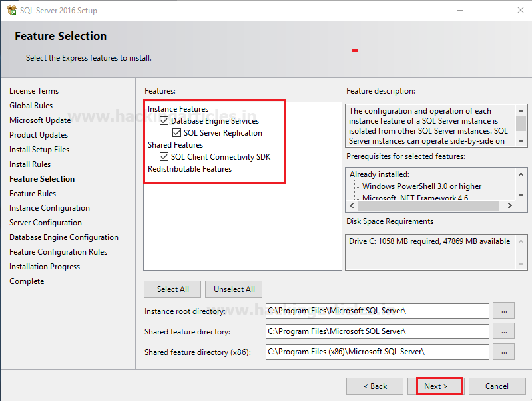Screen dimensions: 532x401
Task: Click disk space box up arrow
Action: pyautogui.click(x=521, y=241)
